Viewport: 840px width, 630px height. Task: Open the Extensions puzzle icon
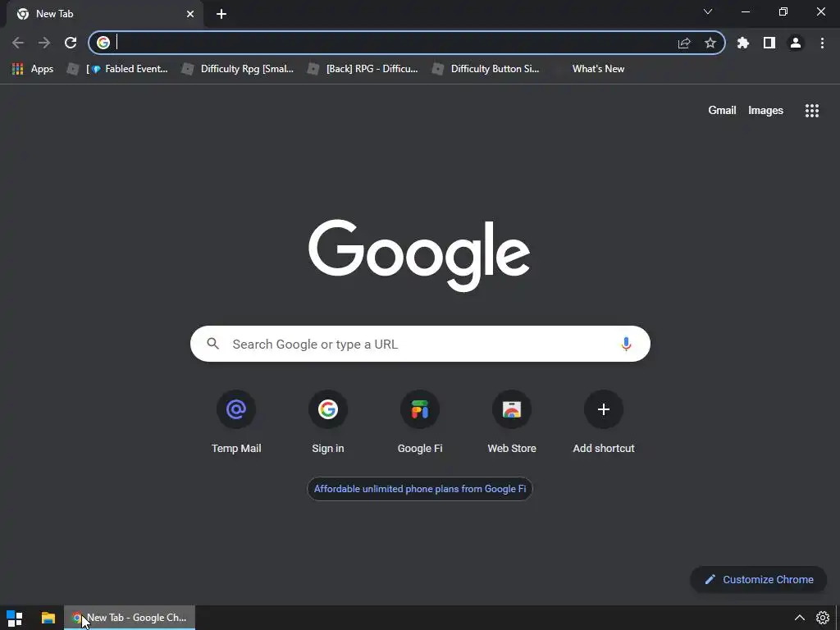point(743,43)
